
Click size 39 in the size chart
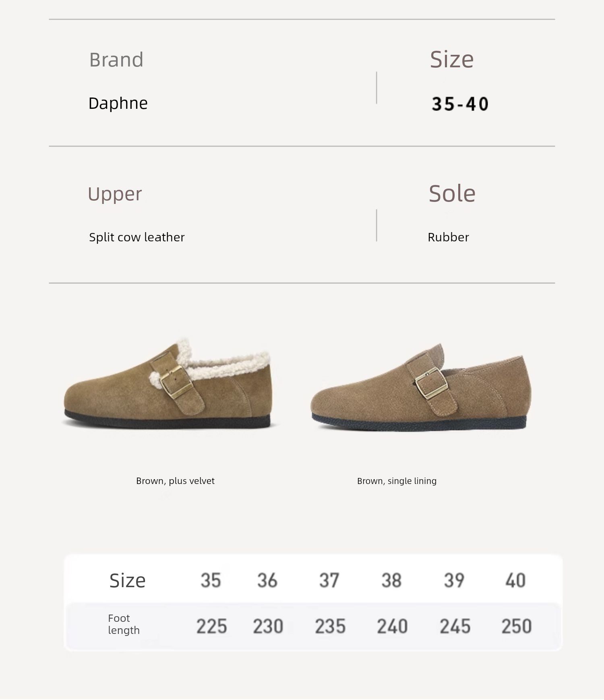tap(454, 581)
